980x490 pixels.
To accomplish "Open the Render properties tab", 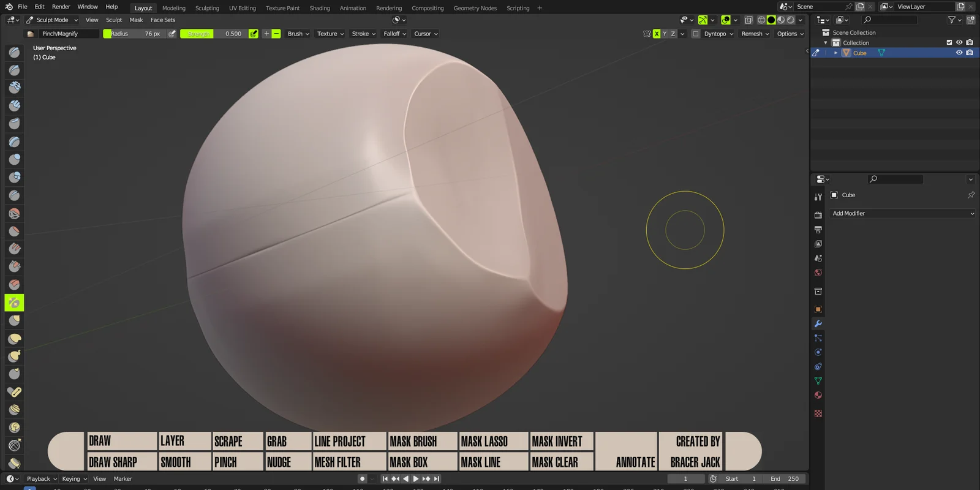I will (818, 215).
